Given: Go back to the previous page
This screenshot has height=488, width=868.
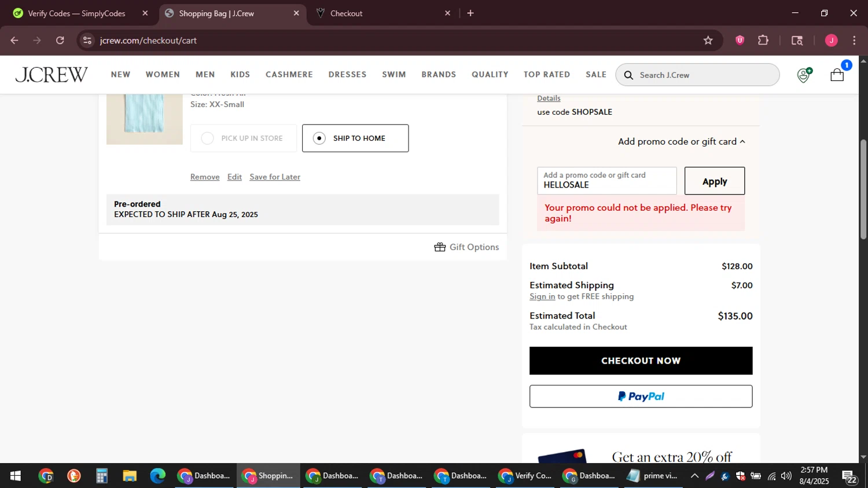Looking at the screenshot, I should [x=14, y=41].
